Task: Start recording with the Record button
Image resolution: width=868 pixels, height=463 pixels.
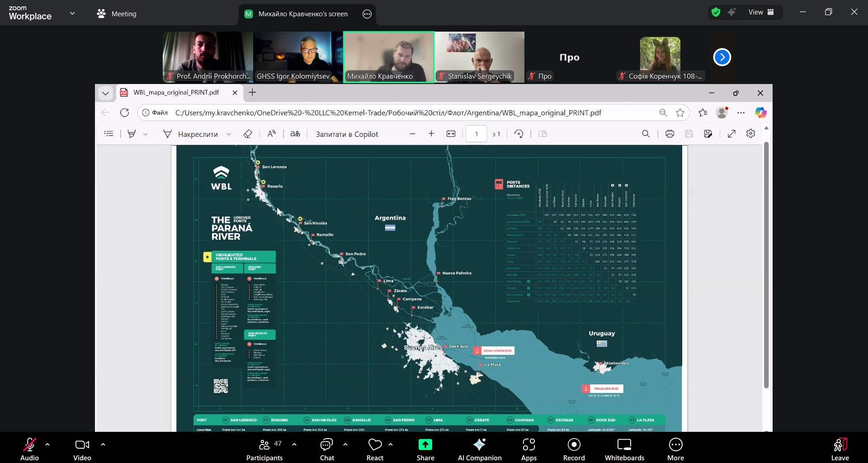Action: click(x=574, y=449)
